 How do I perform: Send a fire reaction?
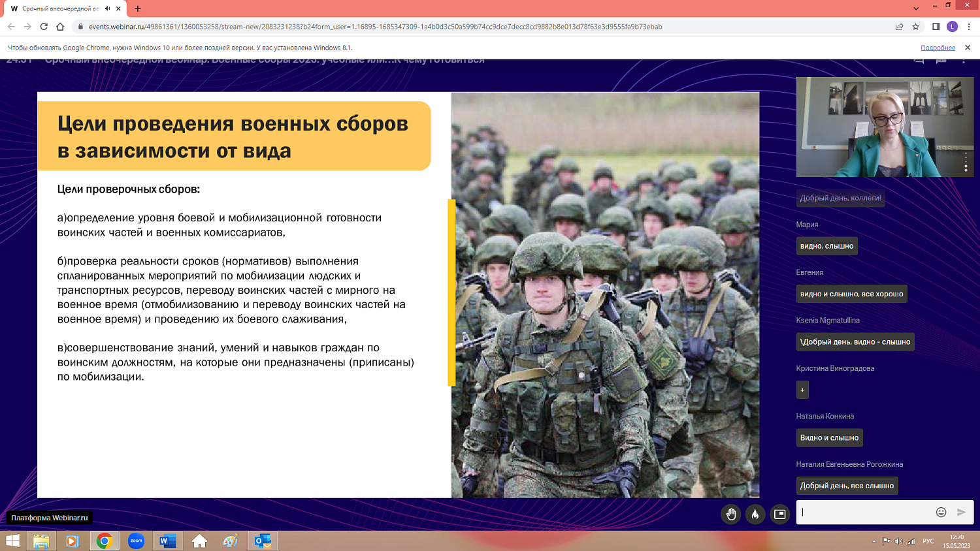[x=755, y=514]
